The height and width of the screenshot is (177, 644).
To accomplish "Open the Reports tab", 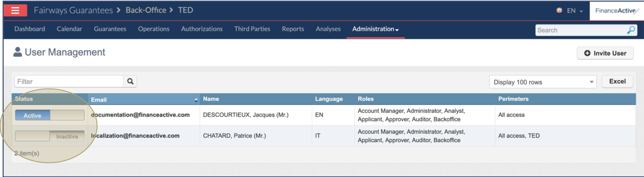I will [293, 29].
